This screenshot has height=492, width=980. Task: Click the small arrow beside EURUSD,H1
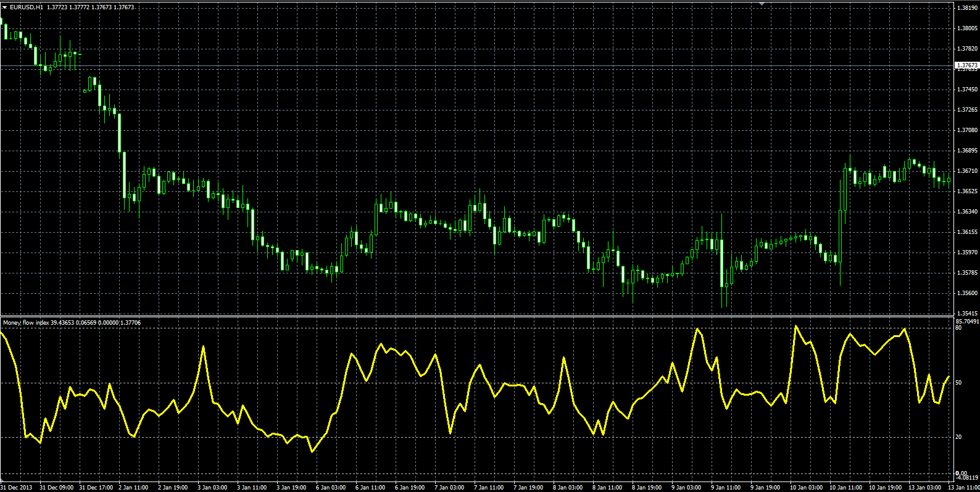point(4,7)
